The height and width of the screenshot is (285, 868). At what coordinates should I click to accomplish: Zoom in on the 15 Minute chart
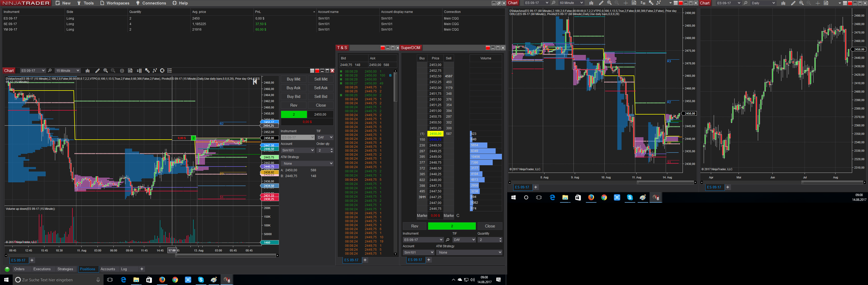click(105, 71)
